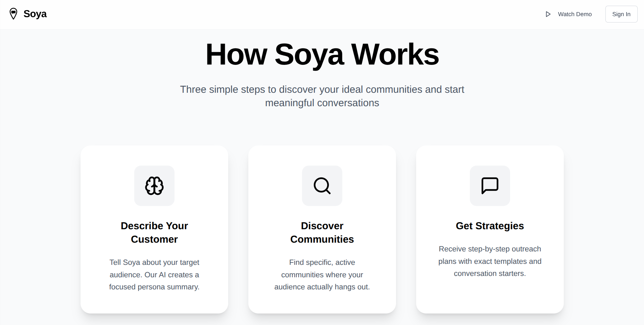Image resolution: width=644 pixels, height=325 pixels.
Task: Click the Soya brand name
Action: [35, 14]
